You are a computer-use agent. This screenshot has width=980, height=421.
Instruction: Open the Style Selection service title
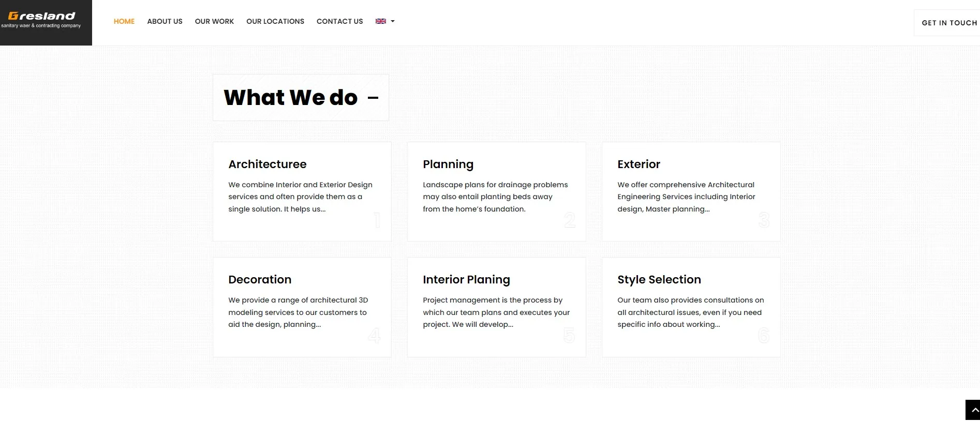click(659, 280)
